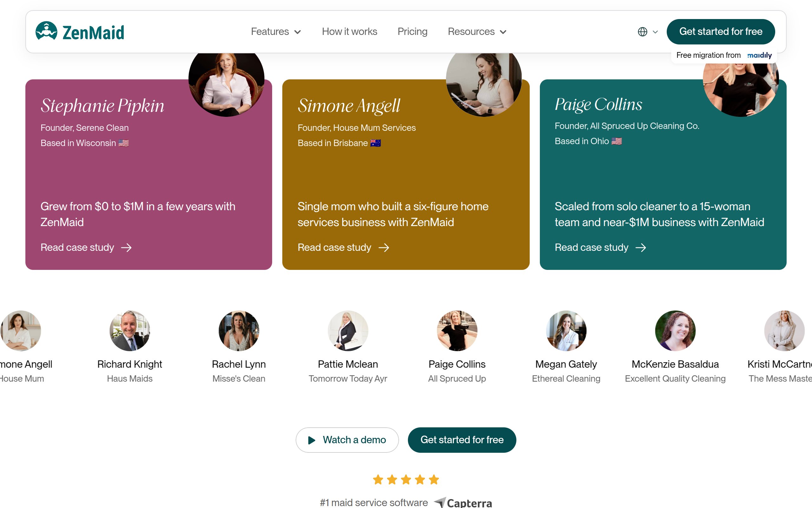Click 'Excellent Quality Cleaning' label
Screen dimensions: 812x508
coord(675,379)
